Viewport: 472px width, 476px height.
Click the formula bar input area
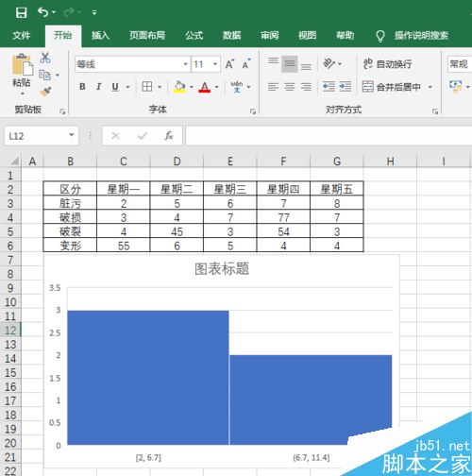pos(329,136)
